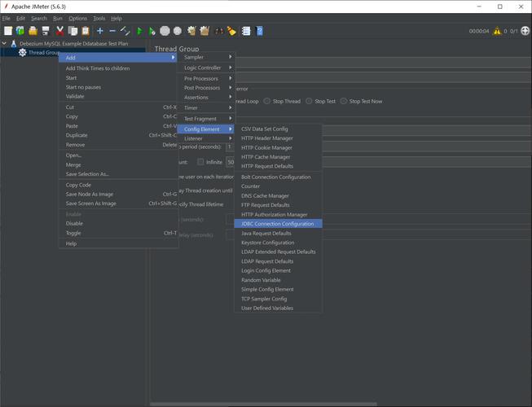Select Save Selection As... entry
This screenshot has width=532, height=407.
point(118,174)
